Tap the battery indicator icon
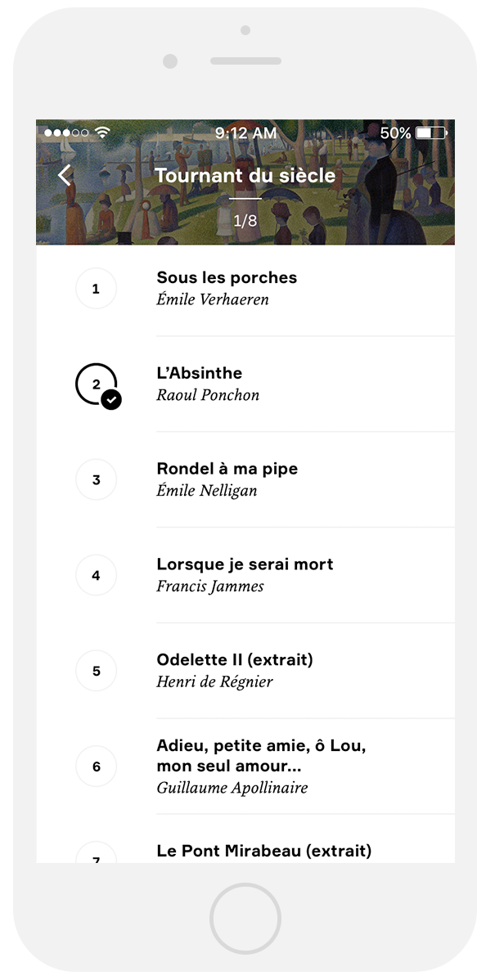Screen dimensions: 486x980 coord(431,133)
